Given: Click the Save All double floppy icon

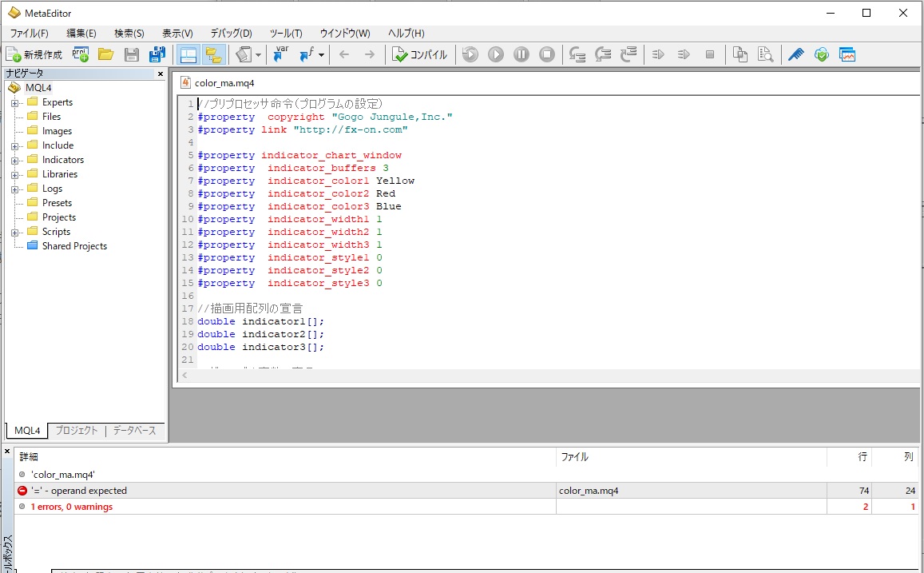Looking at the screenshot, I should tap(157, 54).
